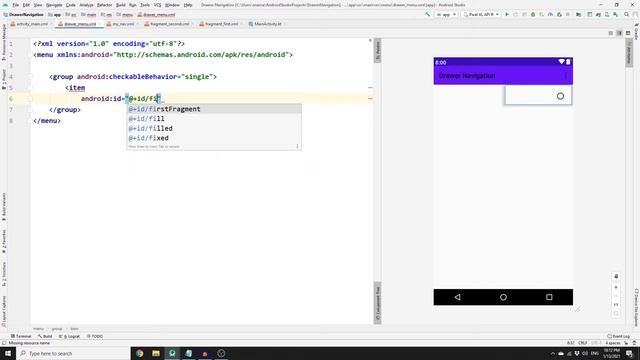Open File Explorer from the taskbar

pos(156,353)
